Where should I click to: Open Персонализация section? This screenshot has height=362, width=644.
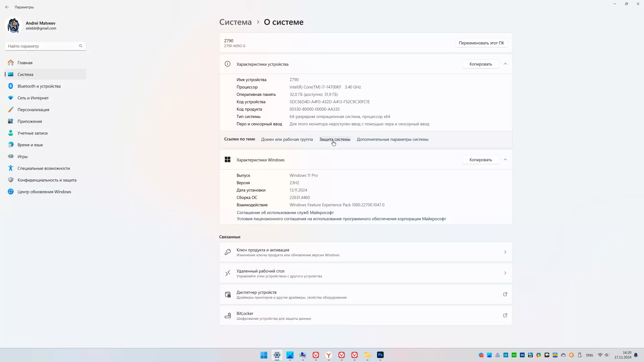click(46, 110)
